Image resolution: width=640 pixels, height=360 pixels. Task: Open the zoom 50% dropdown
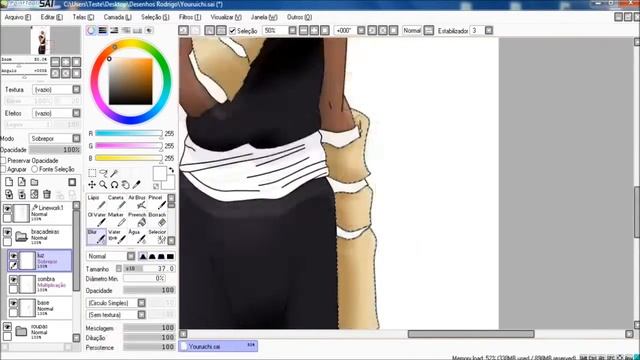(x=292, y=31)
